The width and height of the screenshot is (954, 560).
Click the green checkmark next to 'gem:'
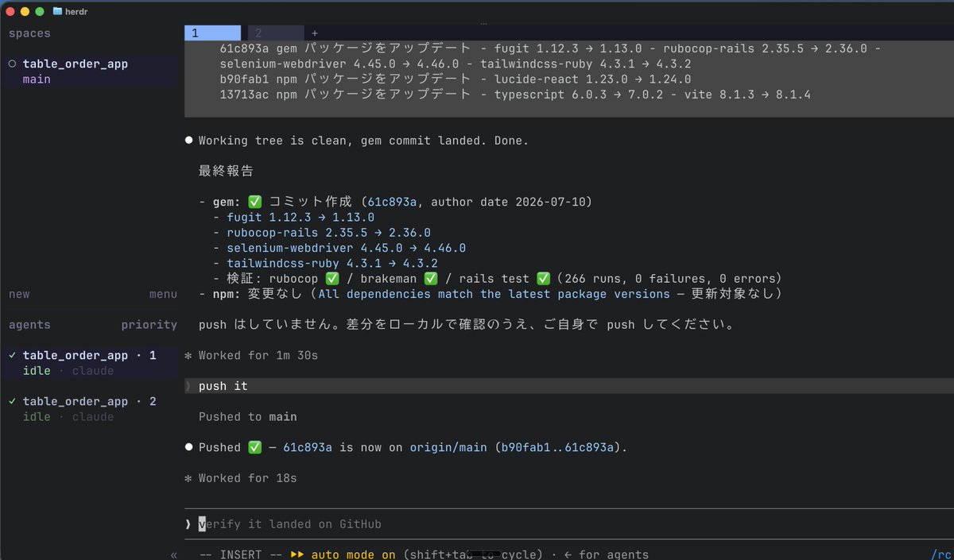254,202
